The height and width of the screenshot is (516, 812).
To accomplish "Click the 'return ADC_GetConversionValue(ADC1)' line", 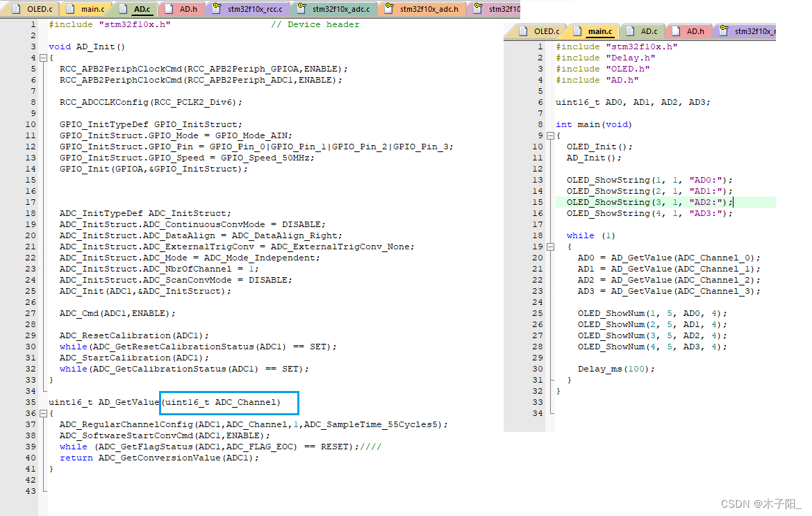I will (x=160, y=458).
